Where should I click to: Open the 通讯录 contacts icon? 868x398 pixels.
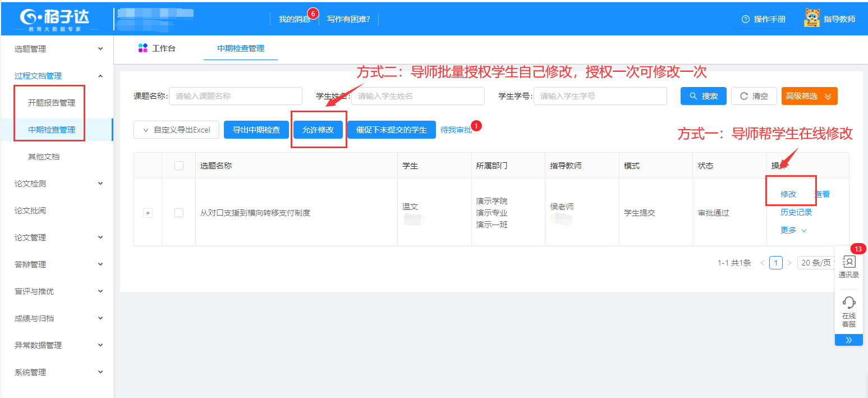(848, 262)
